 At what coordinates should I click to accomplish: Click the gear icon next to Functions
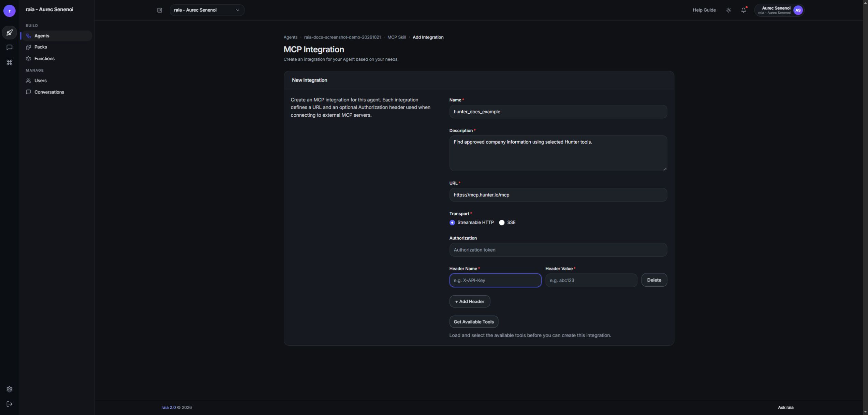pos(29,59)
